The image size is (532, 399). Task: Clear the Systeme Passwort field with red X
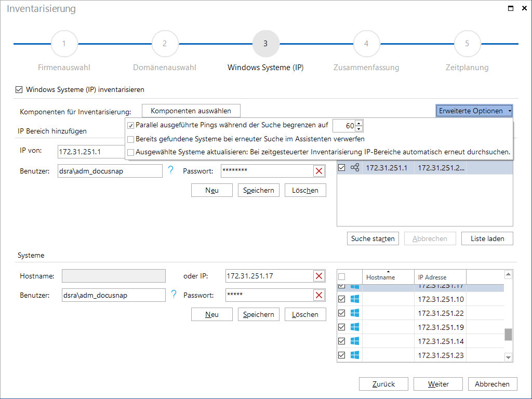319,295
